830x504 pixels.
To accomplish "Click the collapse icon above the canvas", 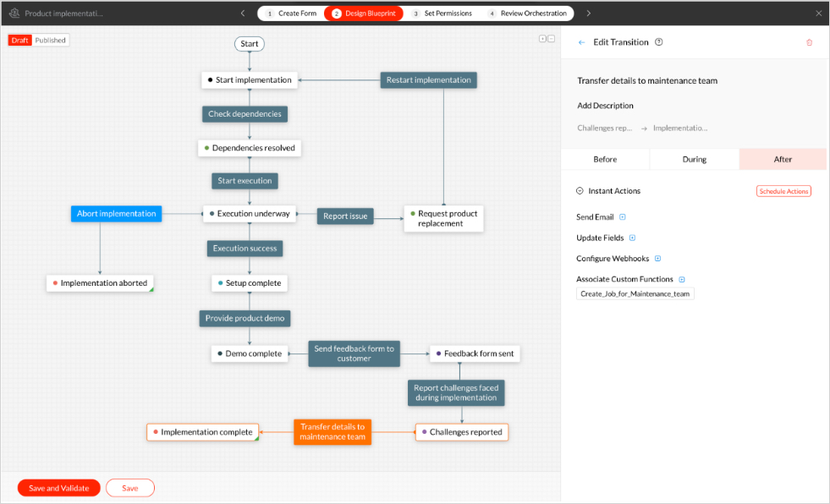I will (551, 39).
